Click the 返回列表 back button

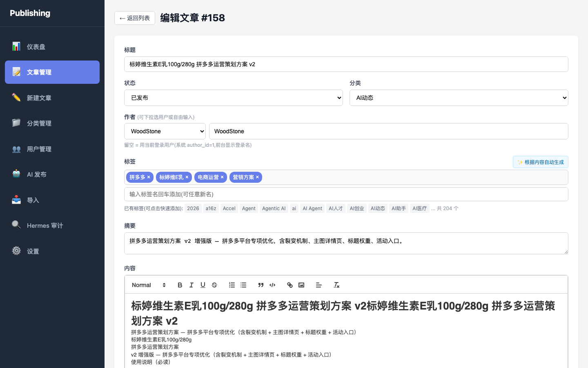135,18
